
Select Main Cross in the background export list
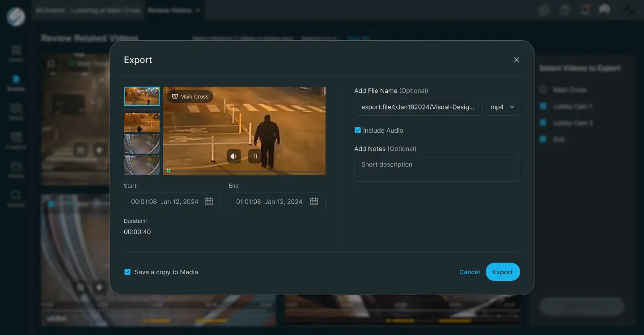point(543,90)
